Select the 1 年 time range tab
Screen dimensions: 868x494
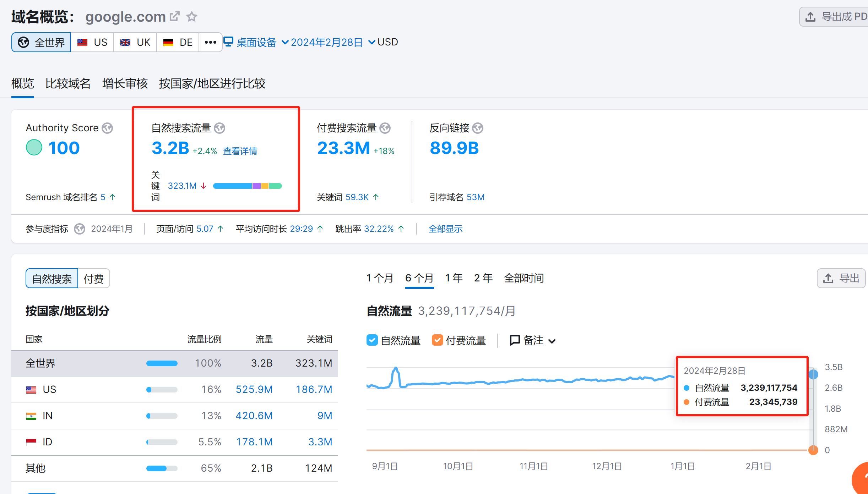[454, 278]
